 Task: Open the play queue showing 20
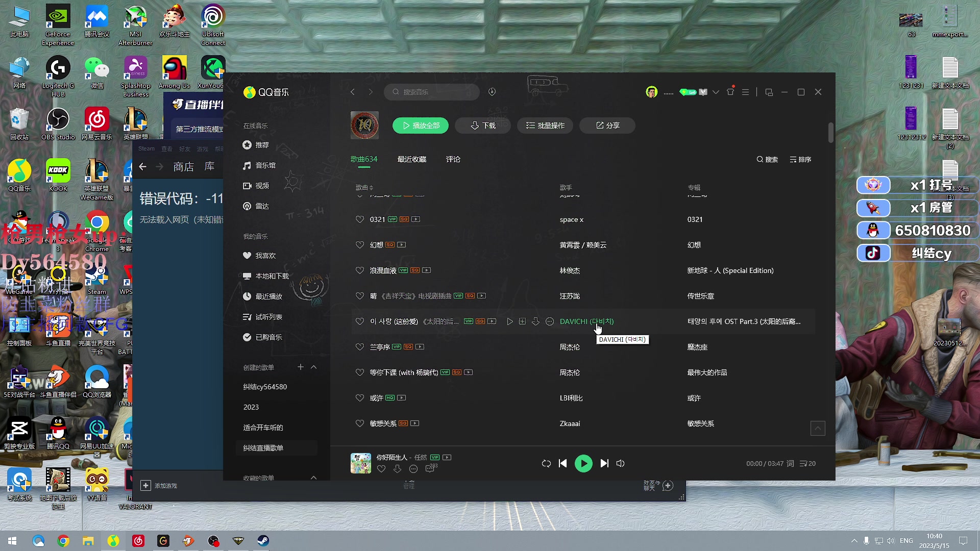click(807, 463)
